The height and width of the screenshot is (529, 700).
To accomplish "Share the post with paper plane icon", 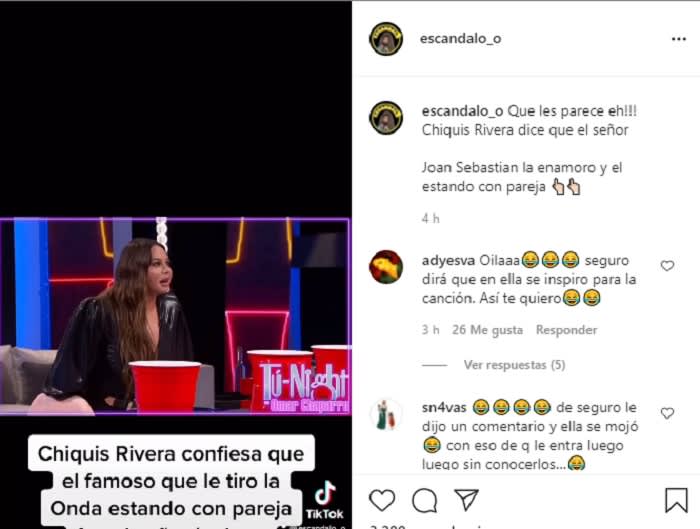I will [x=466, y=499].
